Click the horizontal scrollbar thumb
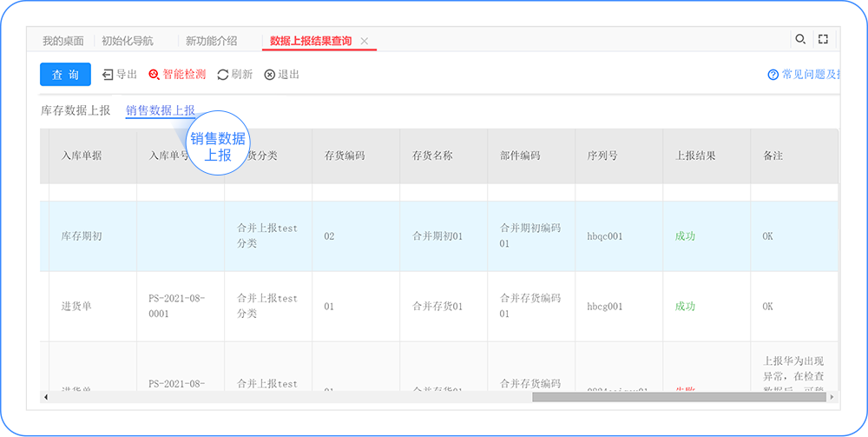 pyautogui.click(x=677, y=397)
